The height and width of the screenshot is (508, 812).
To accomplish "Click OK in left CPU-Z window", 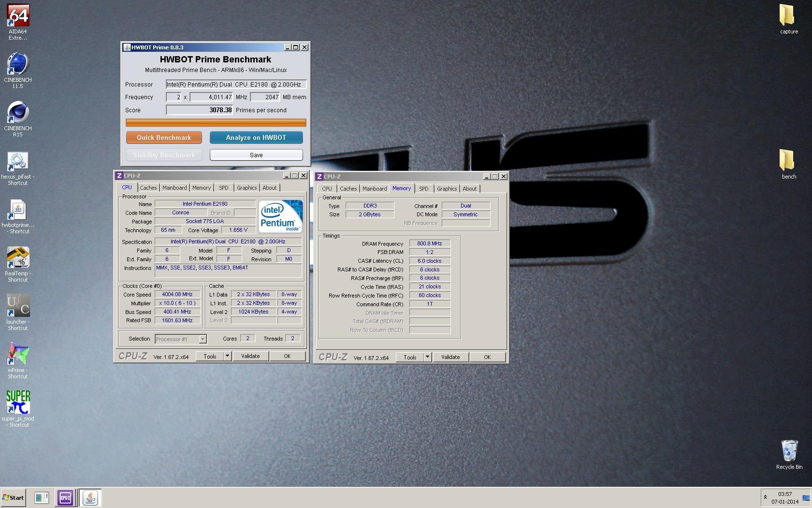I will 287,356.
